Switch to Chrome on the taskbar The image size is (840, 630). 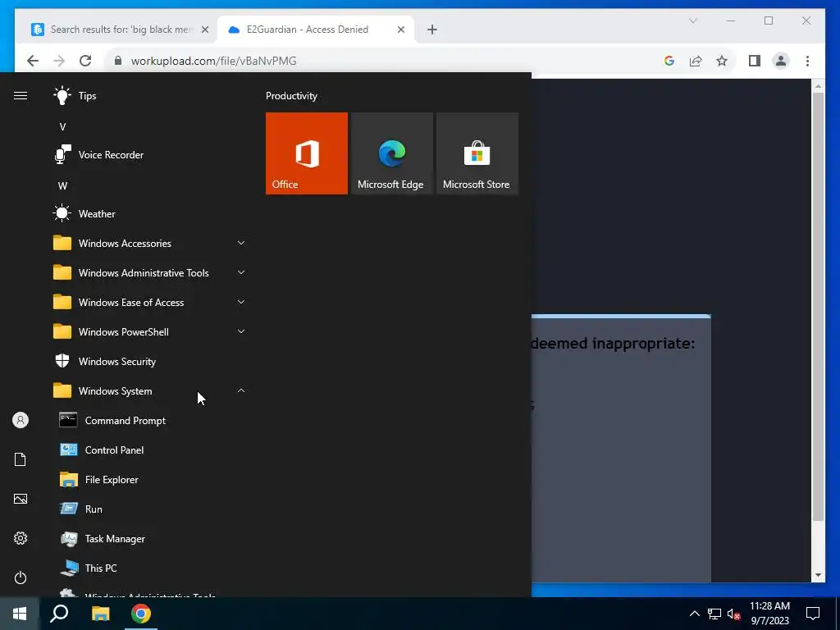click(141, 614)
